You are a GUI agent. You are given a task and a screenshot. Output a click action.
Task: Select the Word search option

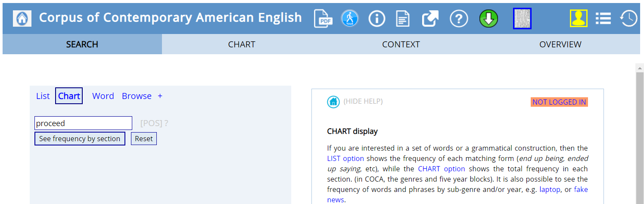[x=103, y=96]
